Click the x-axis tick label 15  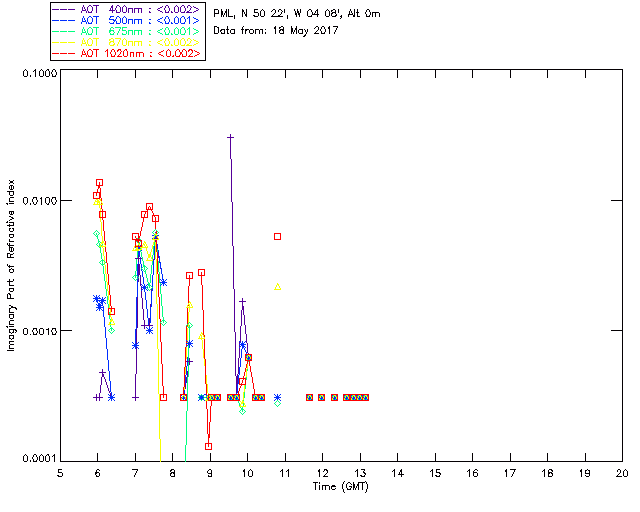(x=434, y=473)
